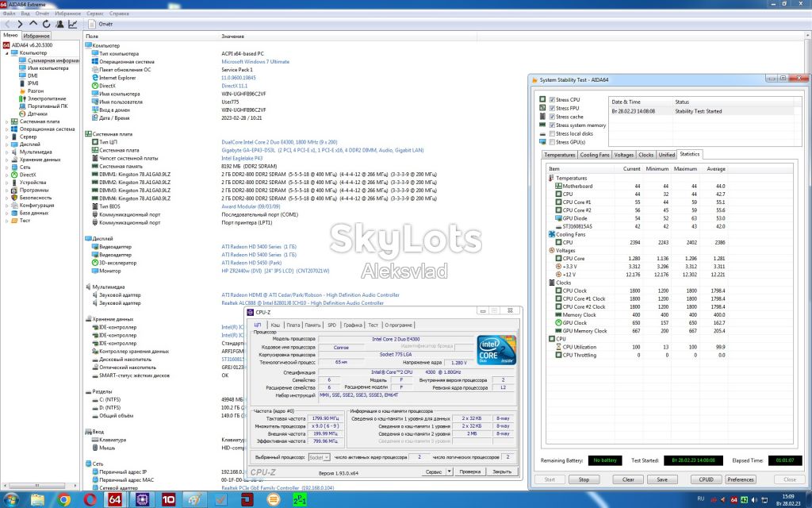812x508 pixels.
Task: Open the SPD tab in CPU-Z
Action: (332, 325)
